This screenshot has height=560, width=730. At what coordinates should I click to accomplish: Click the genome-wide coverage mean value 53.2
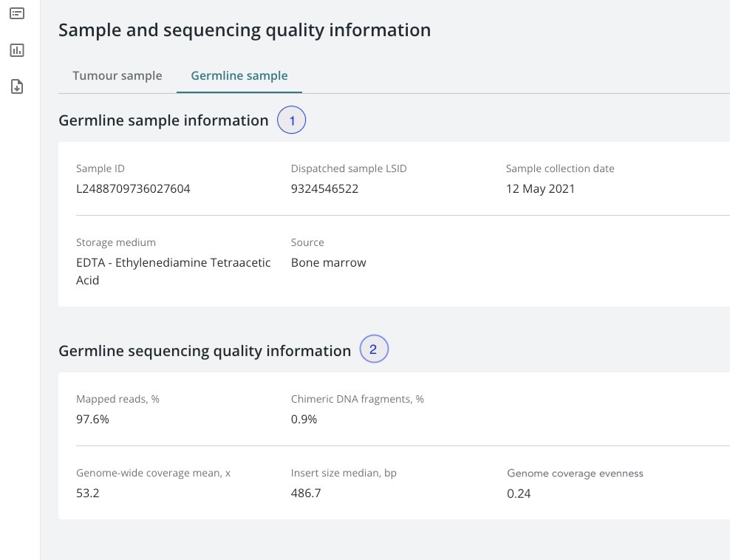point(89,493)
